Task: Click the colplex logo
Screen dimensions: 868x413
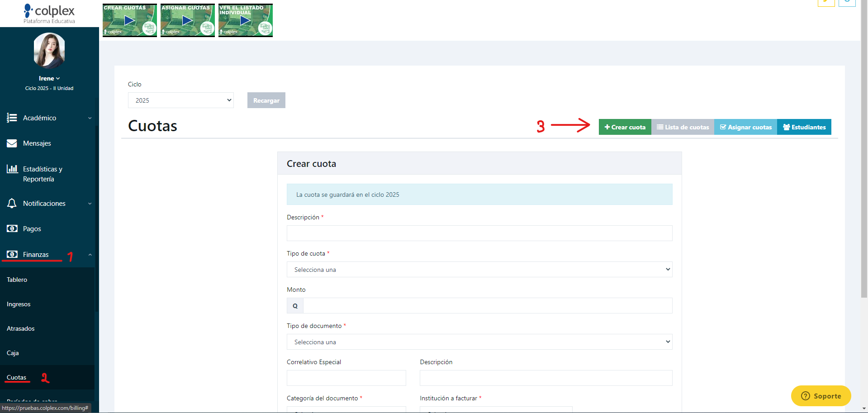Action: pos(49,13)
